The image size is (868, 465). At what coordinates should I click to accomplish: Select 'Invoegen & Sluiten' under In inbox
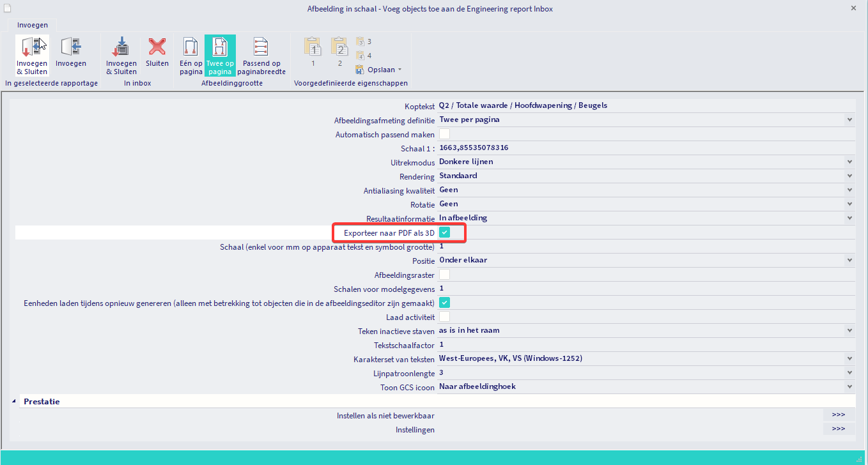(x=121, y=54)
